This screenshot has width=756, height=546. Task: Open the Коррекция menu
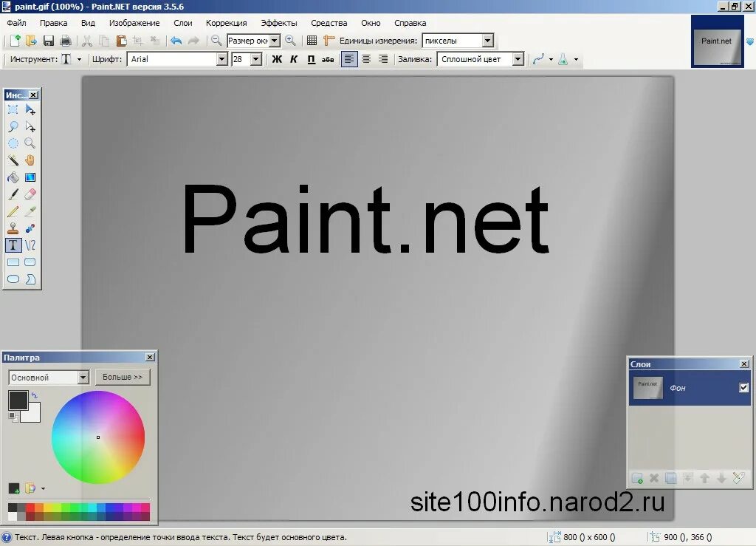pos(226,23)
